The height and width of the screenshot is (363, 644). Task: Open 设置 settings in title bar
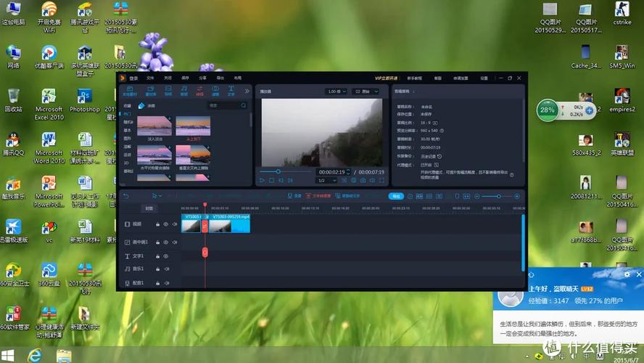(x=484, y=78)
